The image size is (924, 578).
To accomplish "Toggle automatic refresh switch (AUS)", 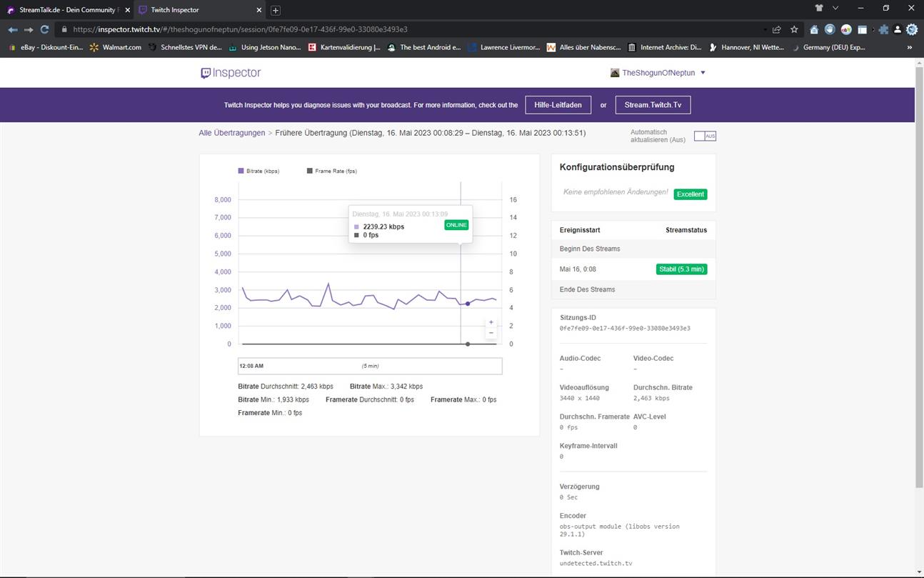I will pos(704,136).
